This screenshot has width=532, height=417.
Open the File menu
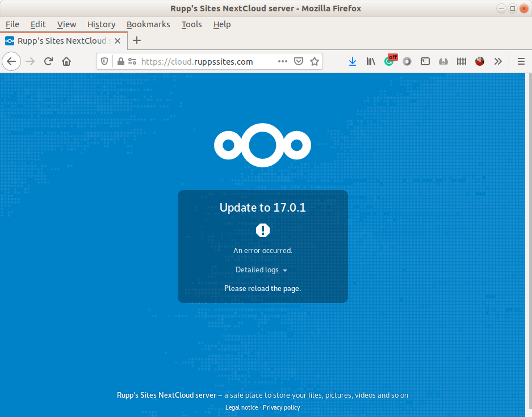[x=12, y=24]
